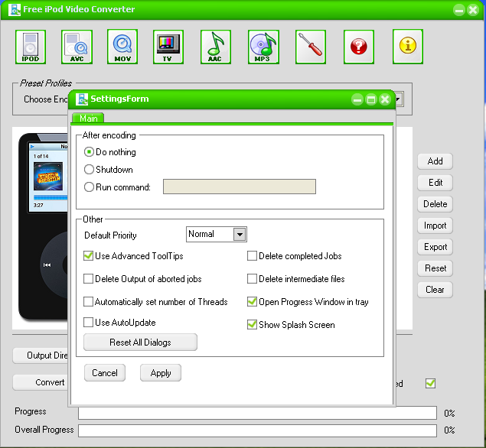Select the IPOD preset icon
The height and width of the screenshot is (448, 486).
pyautogui.click(x=31, y=47)
